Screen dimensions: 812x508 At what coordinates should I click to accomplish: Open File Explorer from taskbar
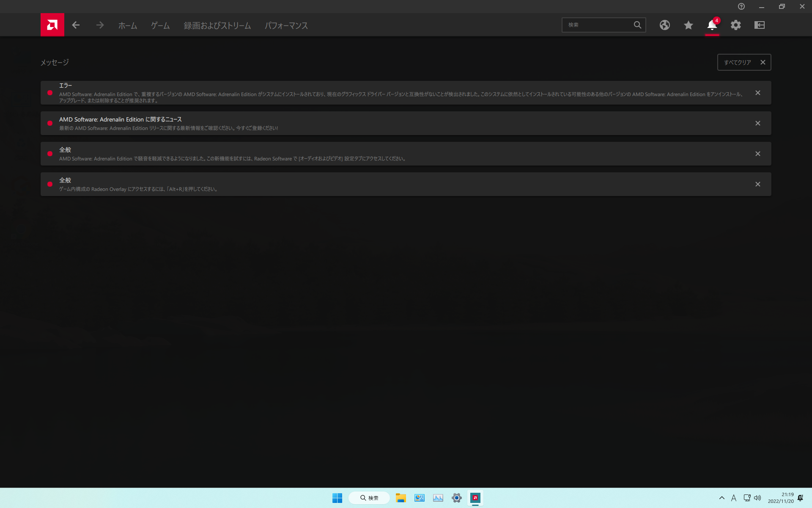401,498
